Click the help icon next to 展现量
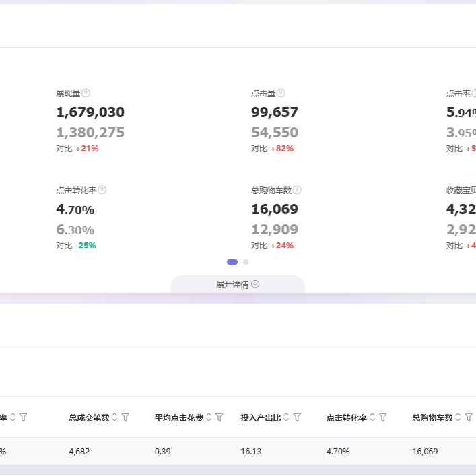Screen dimensions: 476x476 (86, 94)
